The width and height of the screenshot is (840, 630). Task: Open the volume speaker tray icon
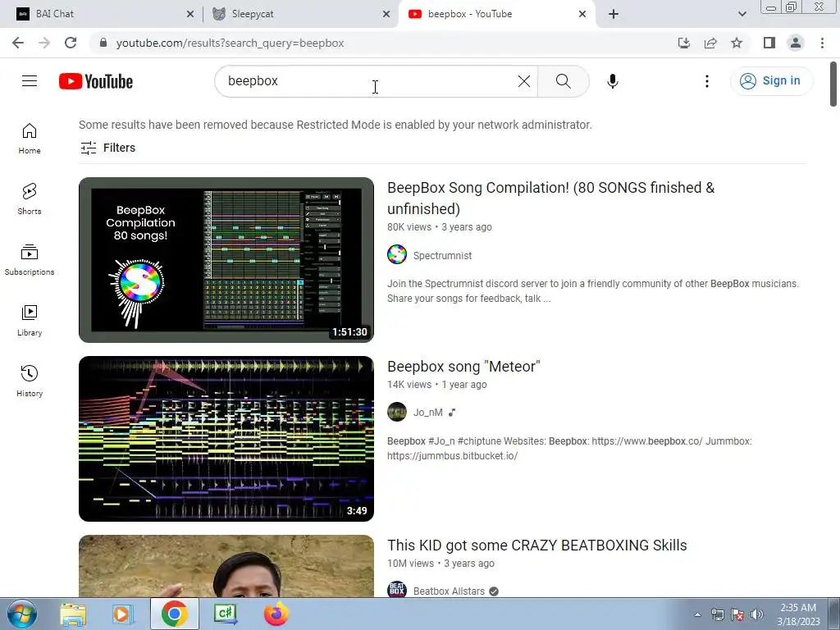757,614
